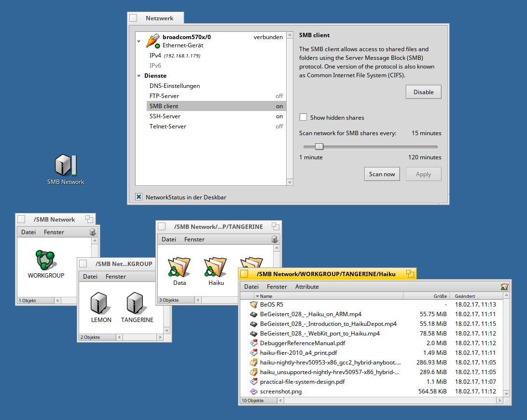Click right arrow of Haiku window horizontal scrollbar
The width and height of the screenshot is (527, 420).
500,401
